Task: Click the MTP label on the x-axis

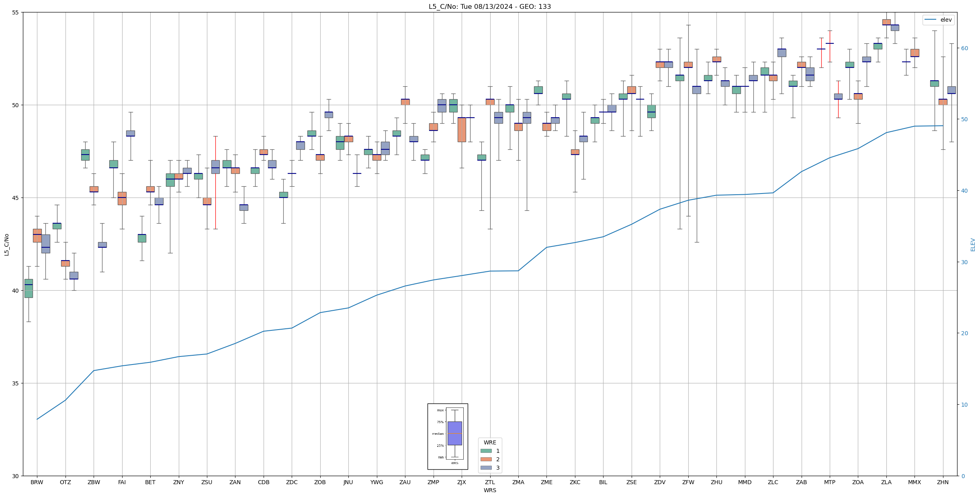Action: [x=829, y=482]
